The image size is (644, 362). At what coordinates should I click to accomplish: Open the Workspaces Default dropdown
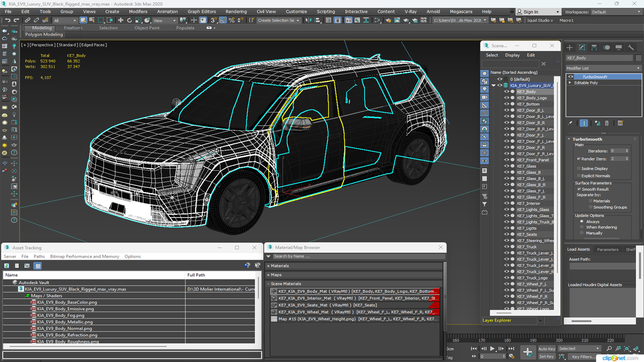[616, 12]
